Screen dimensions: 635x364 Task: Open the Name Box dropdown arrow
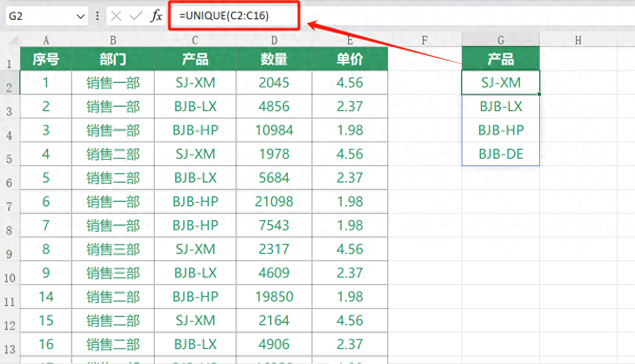(81, 16)
